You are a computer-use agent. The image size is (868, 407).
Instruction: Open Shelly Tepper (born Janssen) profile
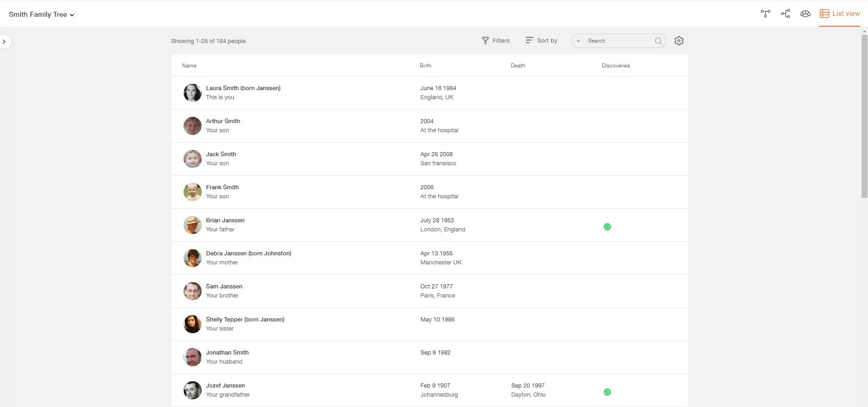[245, 320]
